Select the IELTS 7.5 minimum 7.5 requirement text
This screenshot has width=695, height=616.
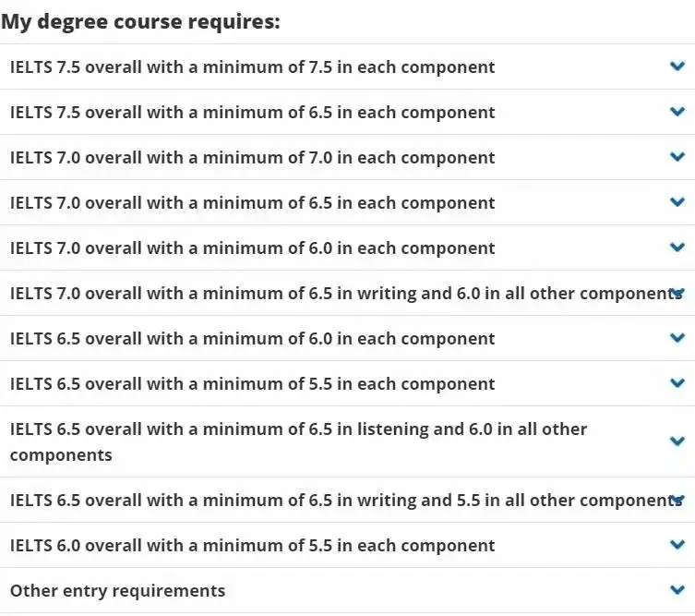(x=252, y=67)
